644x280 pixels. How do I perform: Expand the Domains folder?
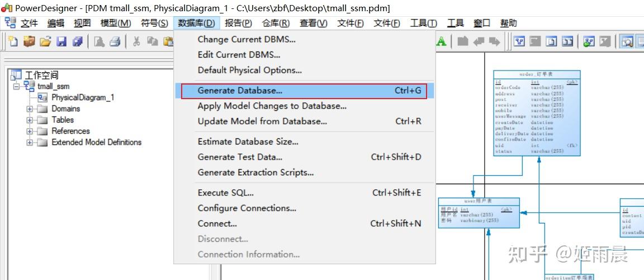coord(30,109)
